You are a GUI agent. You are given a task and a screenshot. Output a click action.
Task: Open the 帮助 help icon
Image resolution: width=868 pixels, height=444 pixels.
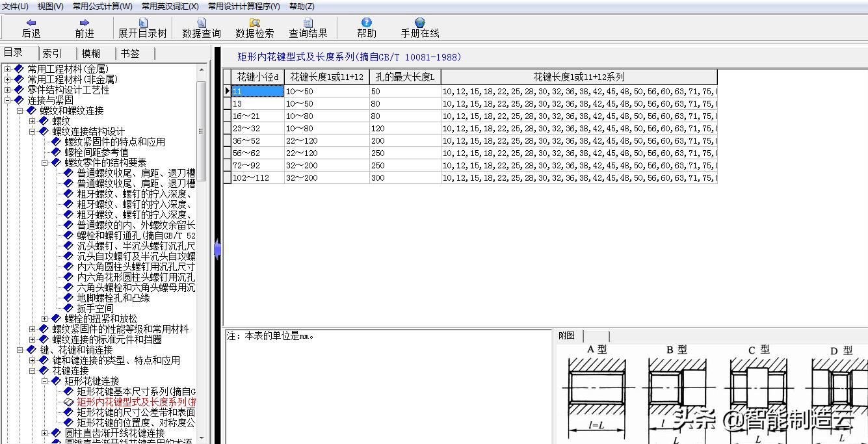367,23
